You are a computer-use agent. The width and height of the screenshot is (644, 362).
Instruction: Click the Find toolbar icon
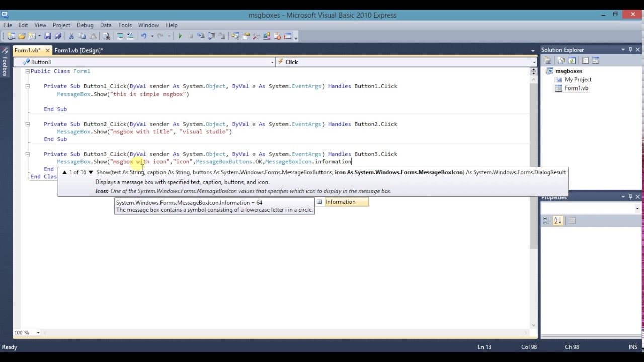[106, 36]
